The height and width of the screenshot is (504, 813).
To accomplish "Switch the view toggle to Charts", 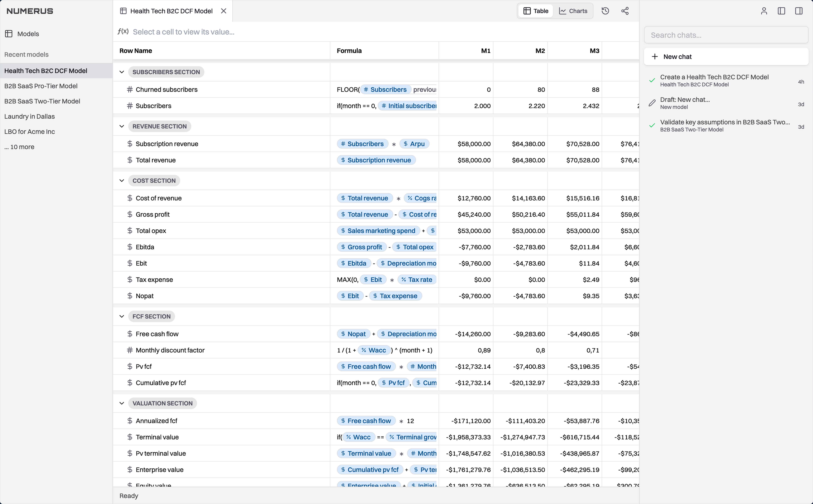I will (x=574, y=11).
